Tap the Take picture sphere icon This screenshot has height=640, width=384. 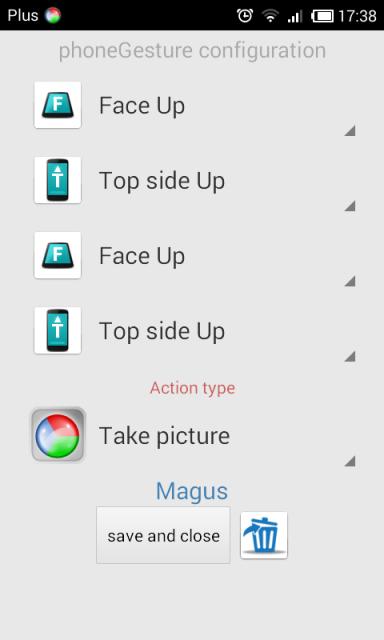(x=58, y=435)
